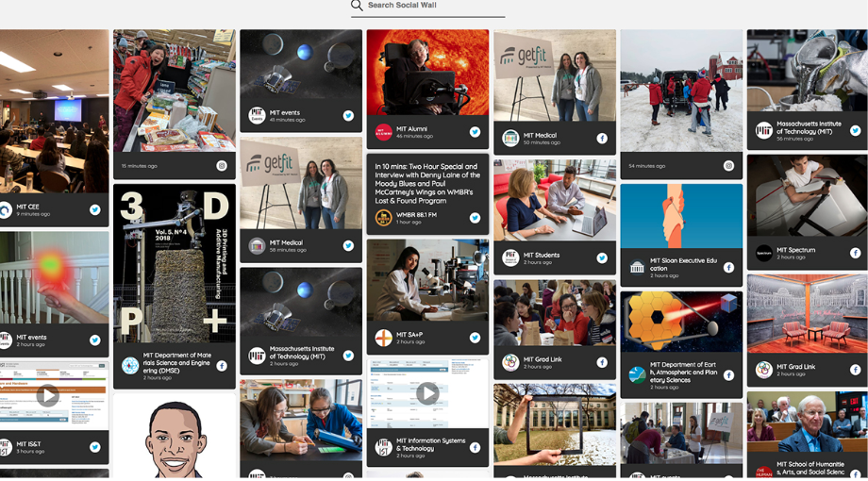The image size is (868, 481).
Task: Click Twitter icon on MIT events 41 minutes card
Action: [x=348, y=116]
